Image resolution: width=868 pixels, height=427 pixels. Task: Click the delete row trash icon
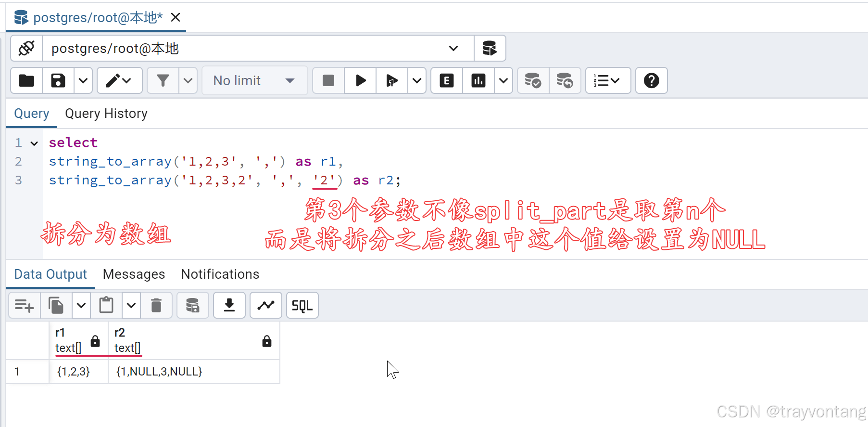(x=156, y=305)
